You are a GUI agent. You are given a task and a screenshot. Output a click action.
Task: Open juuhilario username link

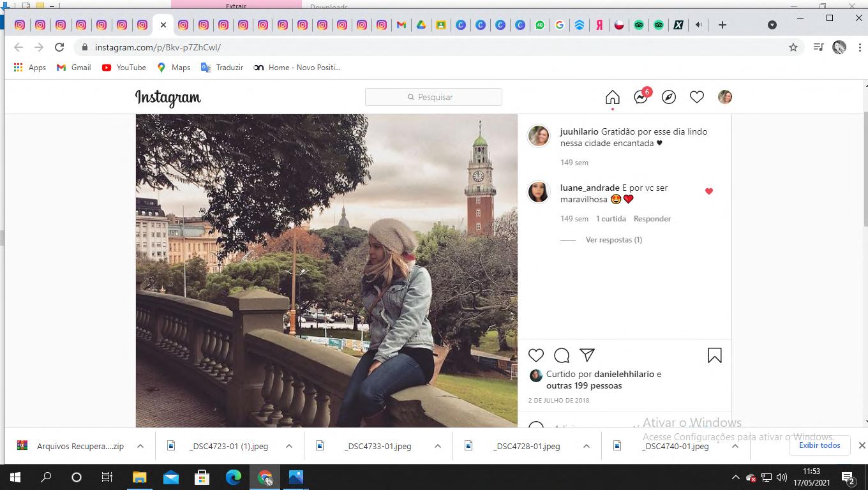[580, 131]
